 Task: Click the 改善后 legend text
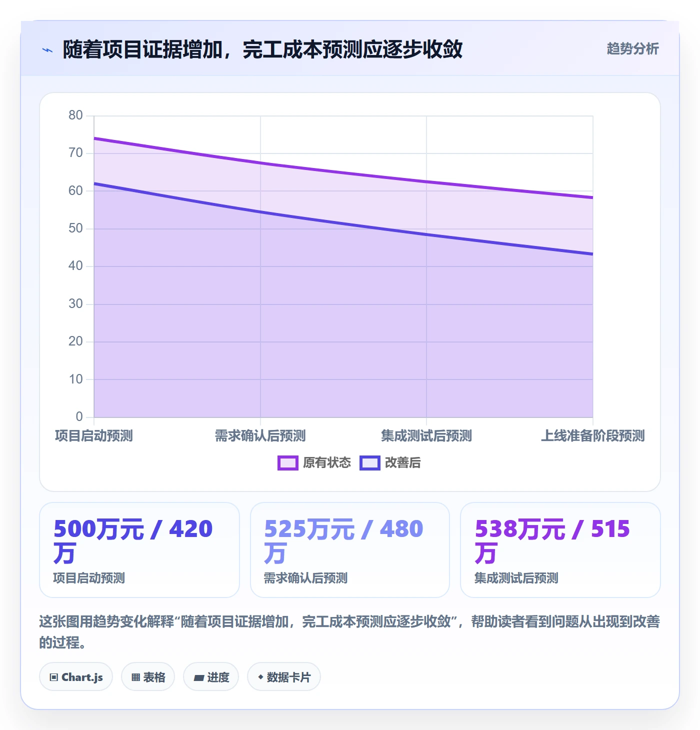point(403,463)
